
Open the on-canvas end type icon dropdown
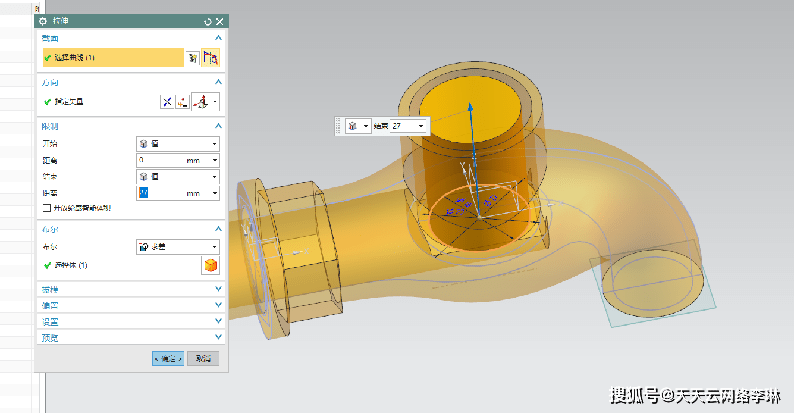click(358, 126)
